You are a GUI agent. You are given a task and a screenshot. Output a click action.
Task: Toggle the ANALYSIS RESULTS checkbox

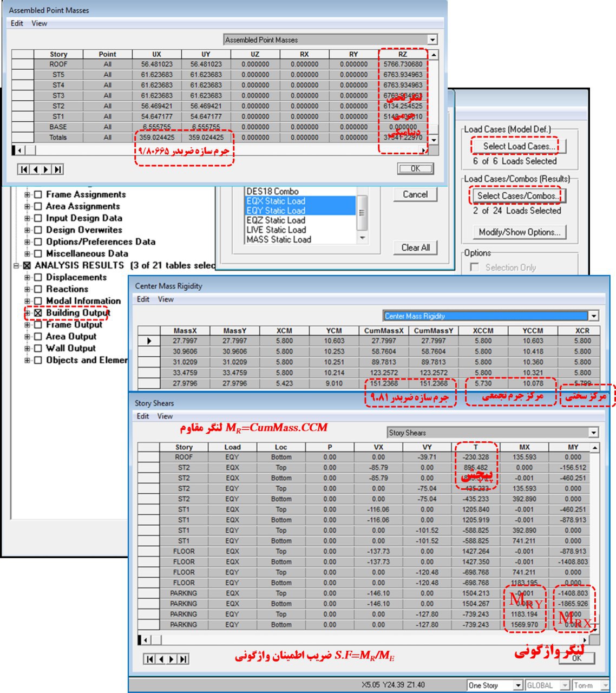27,266
